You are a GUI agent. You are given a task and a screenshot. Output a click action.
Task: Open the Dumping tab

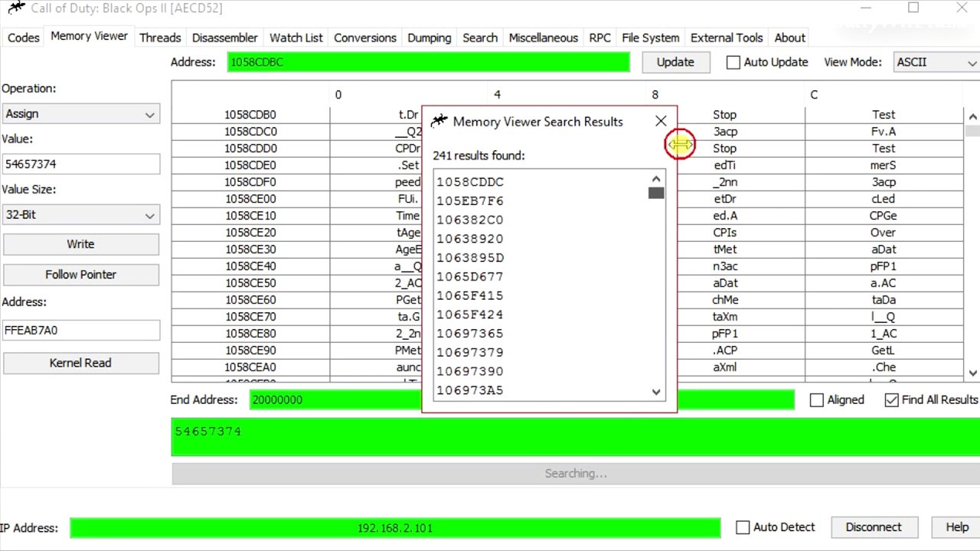(x=430, y=37)
